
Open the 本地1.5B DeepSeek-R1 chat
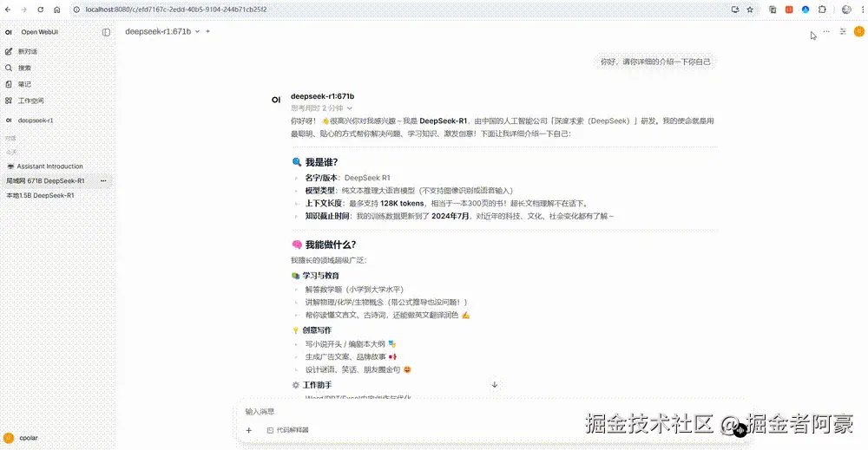pos(41,195)
